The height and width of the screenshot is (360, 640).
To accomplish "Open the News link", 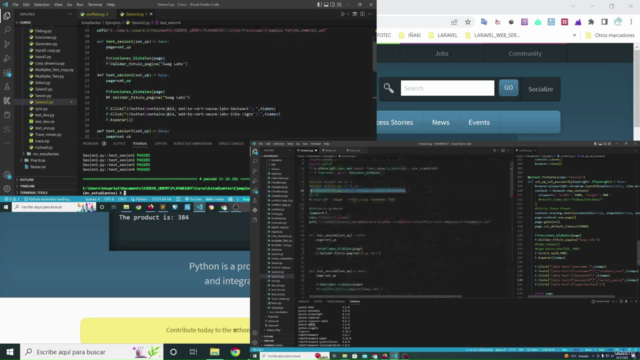I will [440, 122].
